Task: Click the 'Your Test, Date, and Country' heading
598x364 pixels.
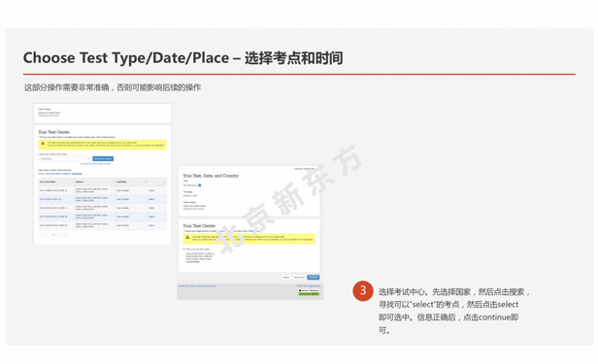Action: click(211, 176)
